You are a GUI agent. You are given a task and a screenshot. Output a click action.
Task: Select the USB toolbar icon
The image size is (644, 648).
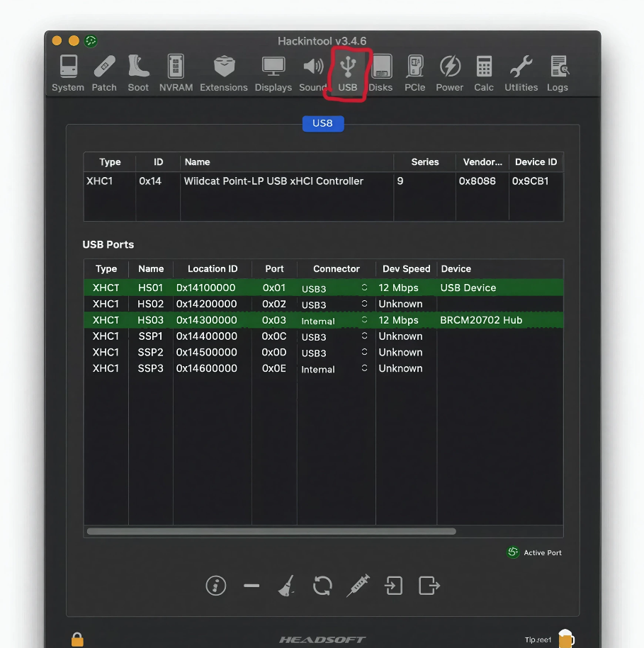[348, 73]
